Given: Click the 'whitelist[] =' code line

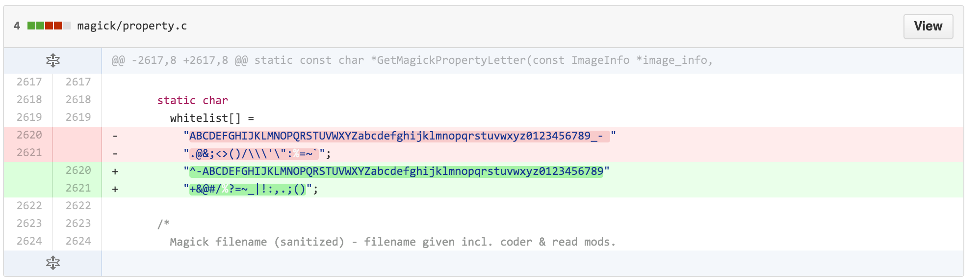Looking at the screenshot, I should click(x=212, y=118).
